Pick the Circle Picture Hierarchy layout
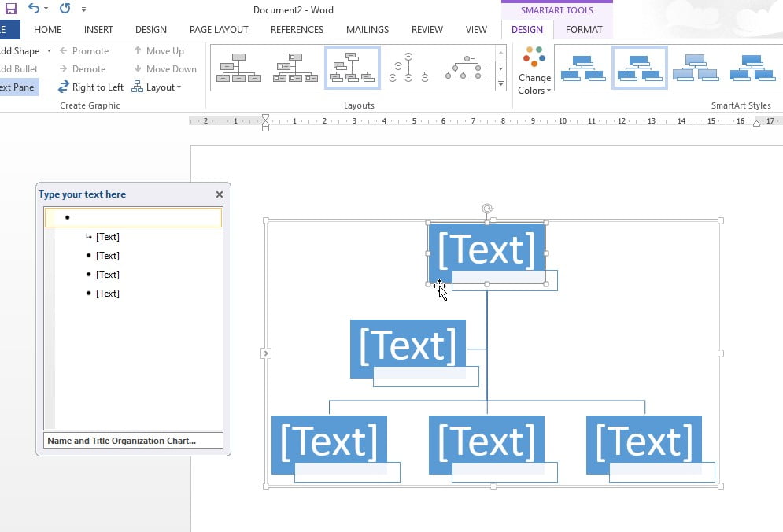Screen dimensions: 783x532 pyautogui.click(x=467, y=67)
